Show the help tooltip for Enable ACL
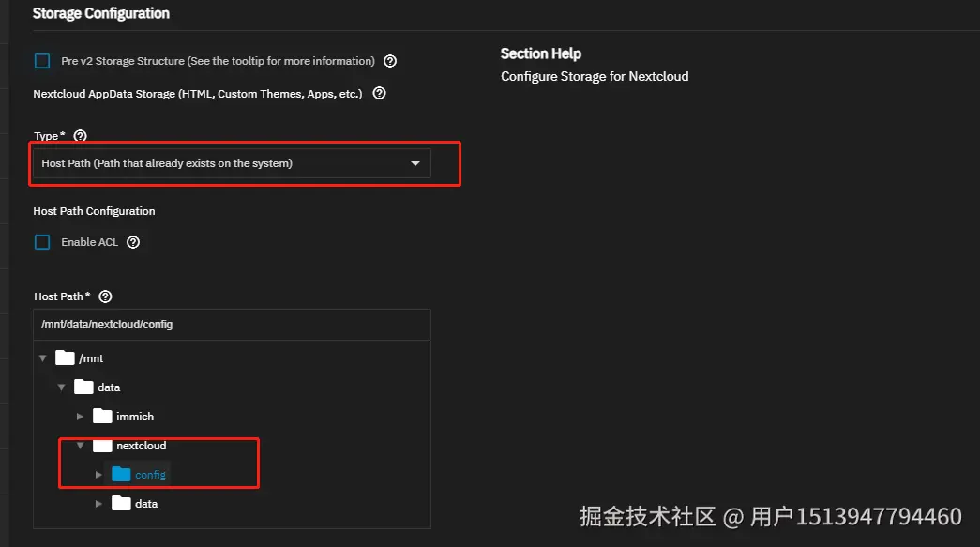The width and height of the screenshot is (980, 547). click(133, 242)
